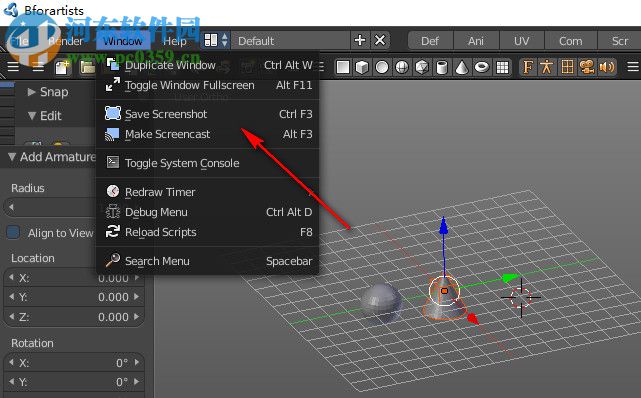This screenshot has width=641, height=398.
Task: Click the Rotation X value field
Action: [x=74, y=362]
